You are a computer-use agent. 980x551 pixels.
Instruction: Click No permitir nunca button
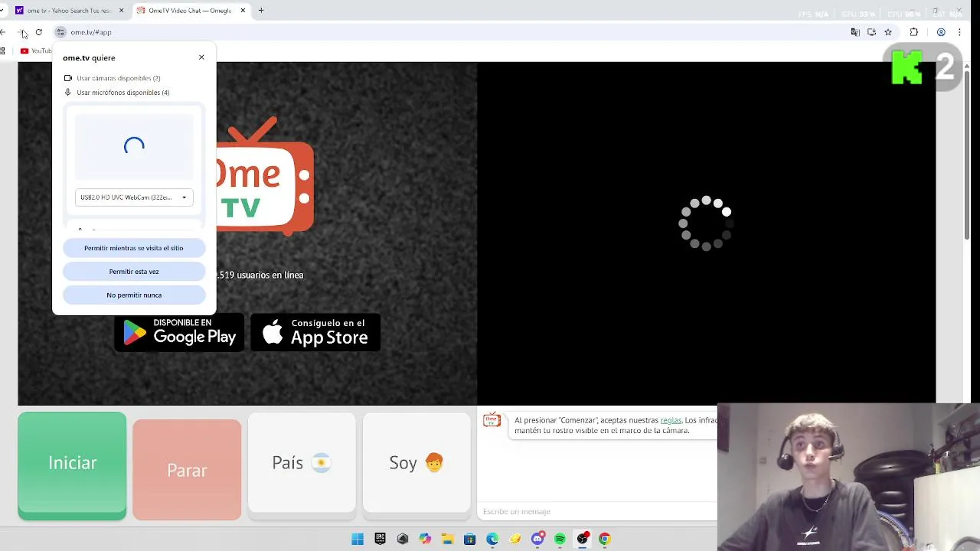134,295
